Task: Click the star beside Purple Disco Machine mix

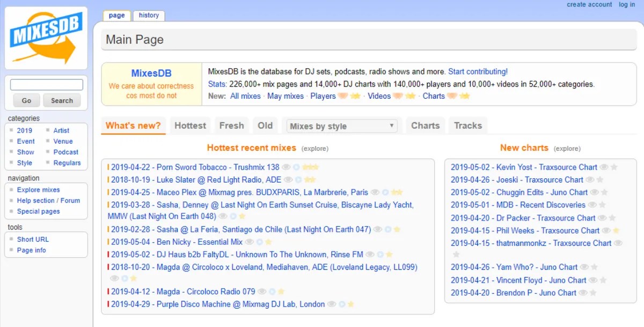Action: coord(351,304)
